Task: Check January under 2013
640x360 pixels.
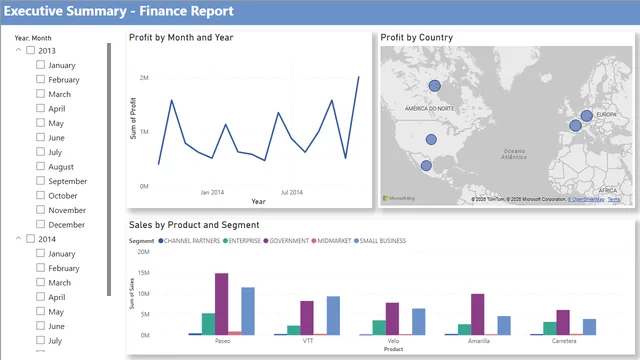Action: 40,64
